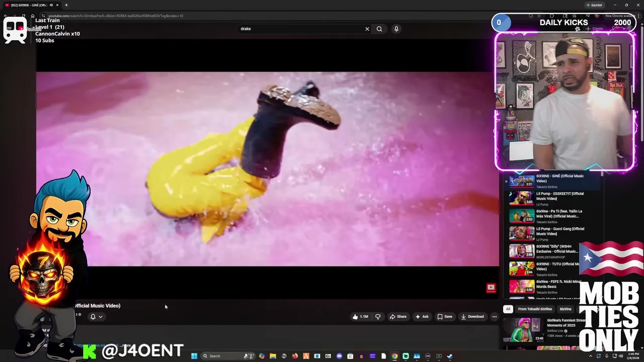Save the video to a playlist
Screen dimensions: 644x362
[445, 317]
